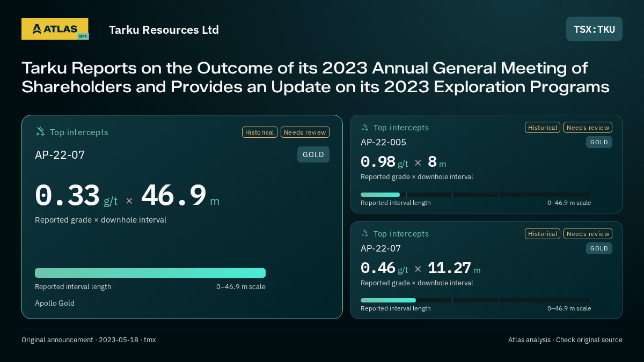Click the AP-22-005 hole ID
This screenshot has height=362, width=644.
coord(383,142)
